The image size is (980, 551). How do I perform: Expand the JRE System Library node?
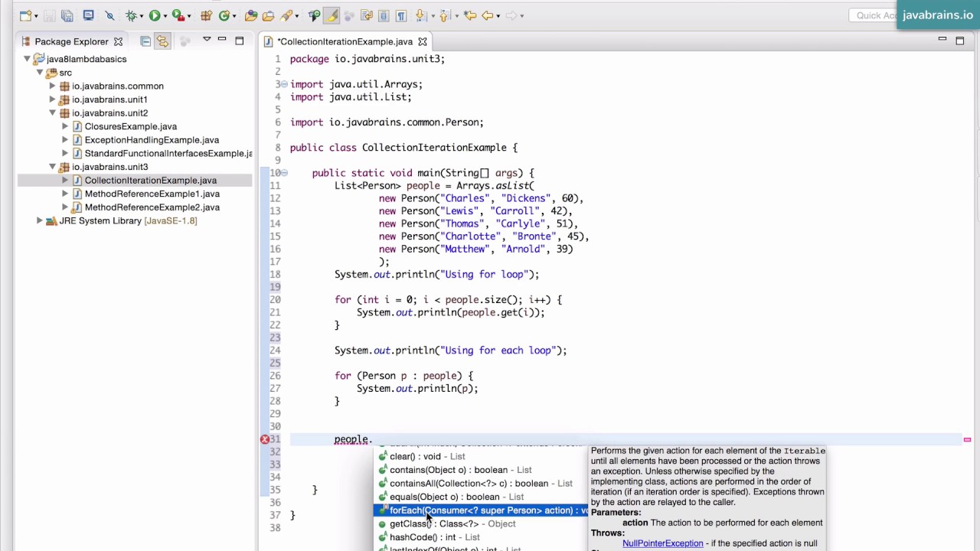point(39,221)
